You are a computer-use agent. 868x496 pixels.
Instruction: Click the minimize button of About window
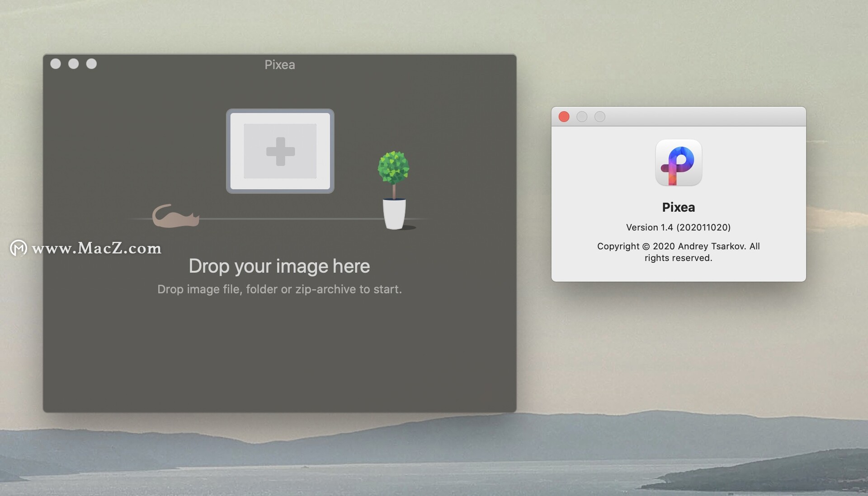point(582,117)
